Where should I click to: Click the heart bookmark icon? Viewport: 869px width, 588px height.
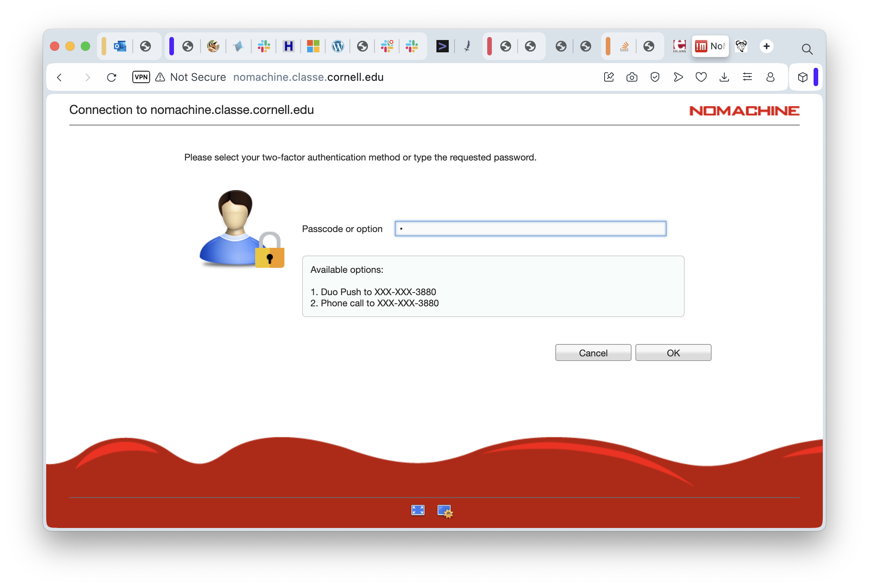click(701, 77)
